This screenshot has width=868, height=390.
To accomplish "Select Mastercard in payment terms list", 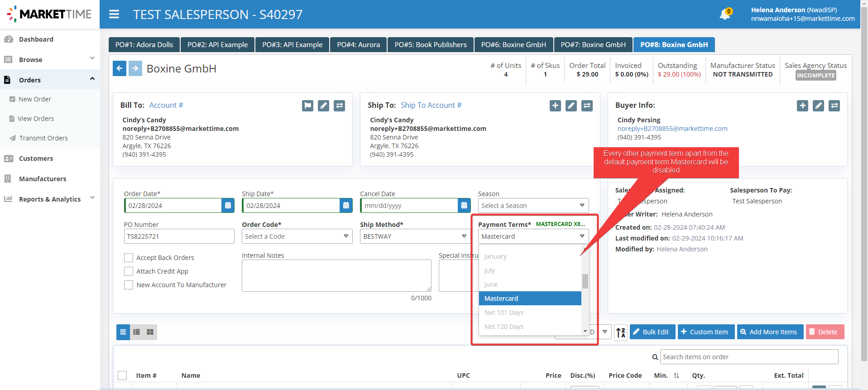I will (530, 299).
